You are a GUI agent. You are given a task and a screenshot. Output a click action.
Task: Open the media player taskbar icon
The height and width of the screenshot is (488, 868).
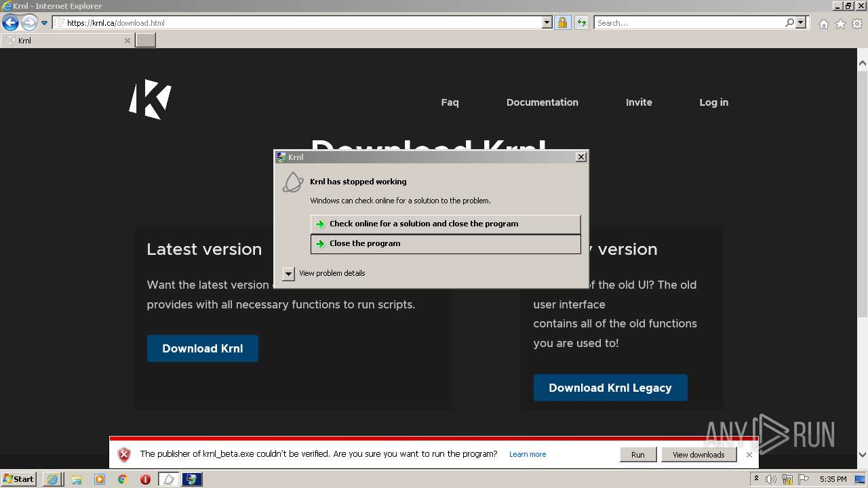(100, 479)
